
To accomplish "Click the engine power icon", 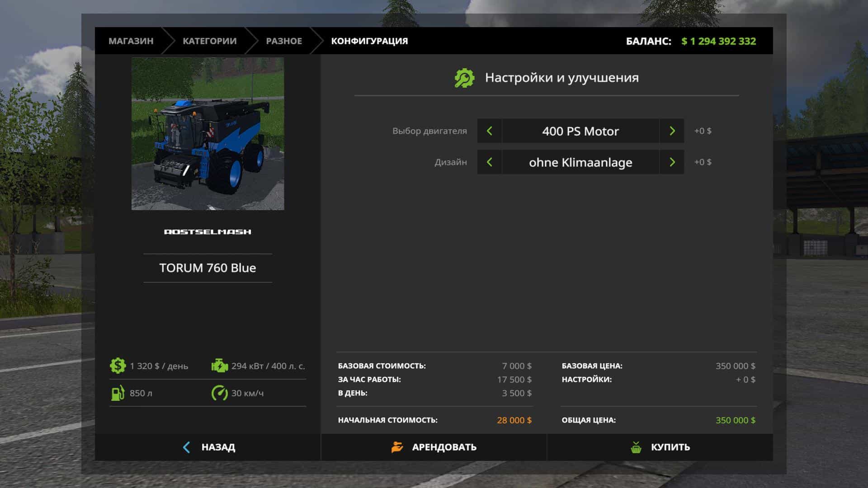I will point(220,366).
